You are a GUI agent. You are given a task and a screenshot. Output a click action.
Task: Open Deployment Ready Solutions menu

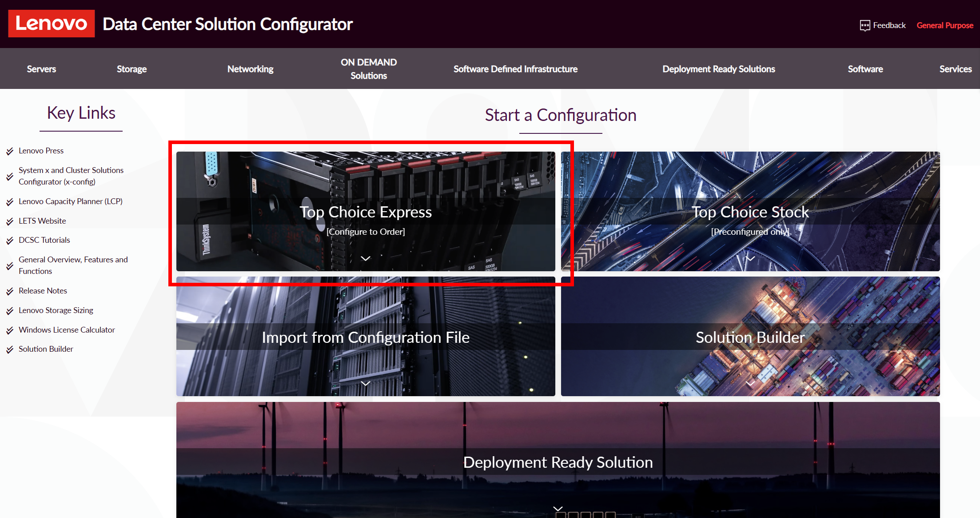718,69
